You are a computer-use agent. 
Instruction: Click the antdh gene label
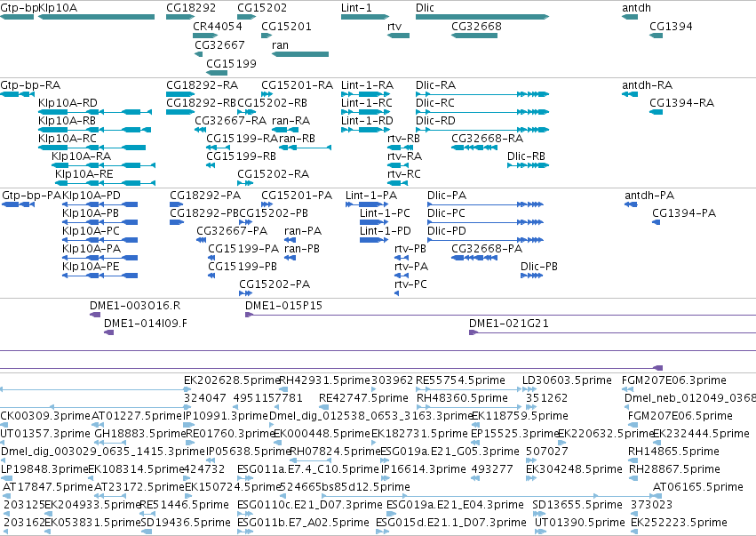[x=636, y=8]
